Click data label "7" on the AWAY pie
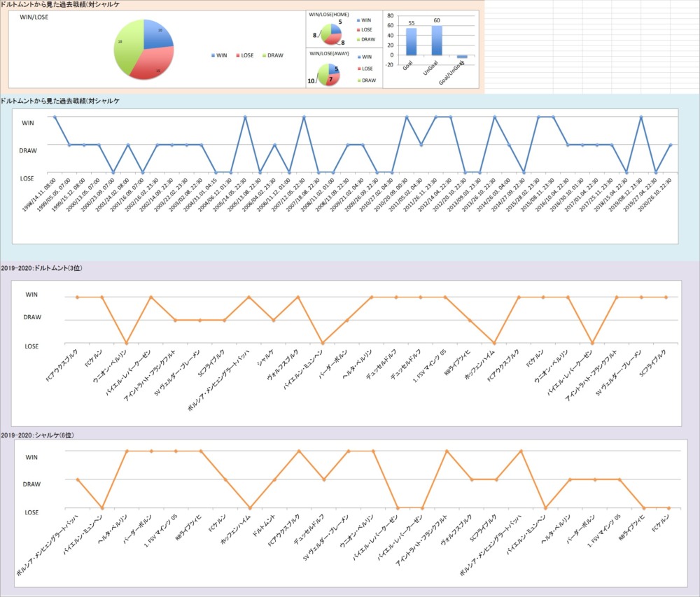The width and height of the screenshot is (700, 597). click(331, 79)
